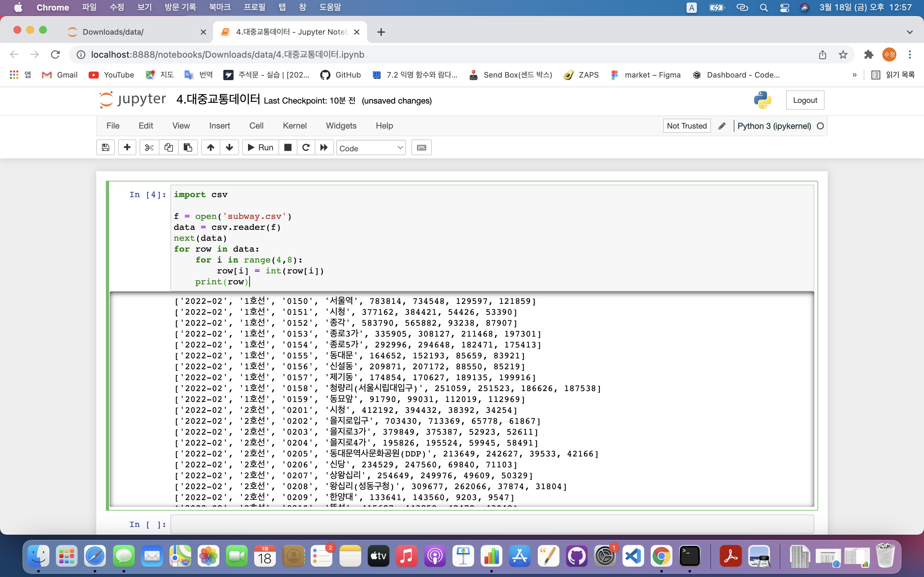Image resolution: width=924 pixels, height=577 pixels.
Task: Switch to the Downloads/data/ tab
Action: pyautogui.click(x=113, y=32)
